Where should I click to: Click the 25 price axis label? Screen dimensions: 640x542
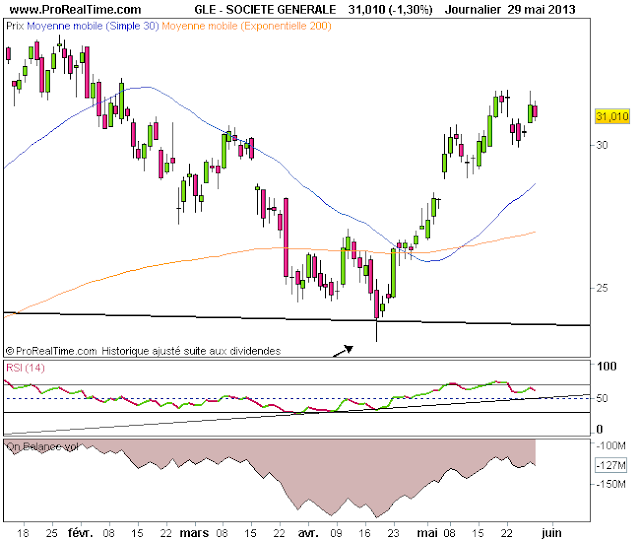(602, 288)
